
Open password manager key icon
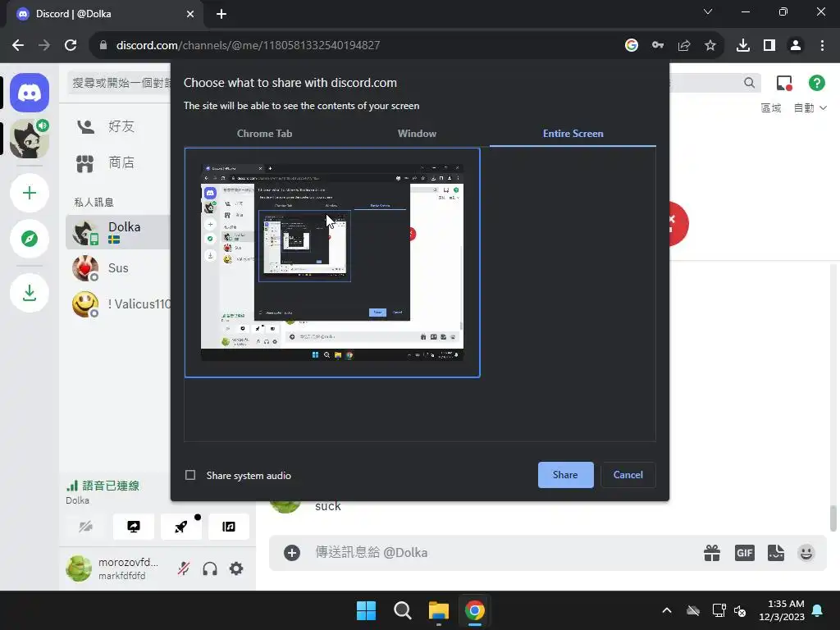pyautogui.click(x=658, y=45)
